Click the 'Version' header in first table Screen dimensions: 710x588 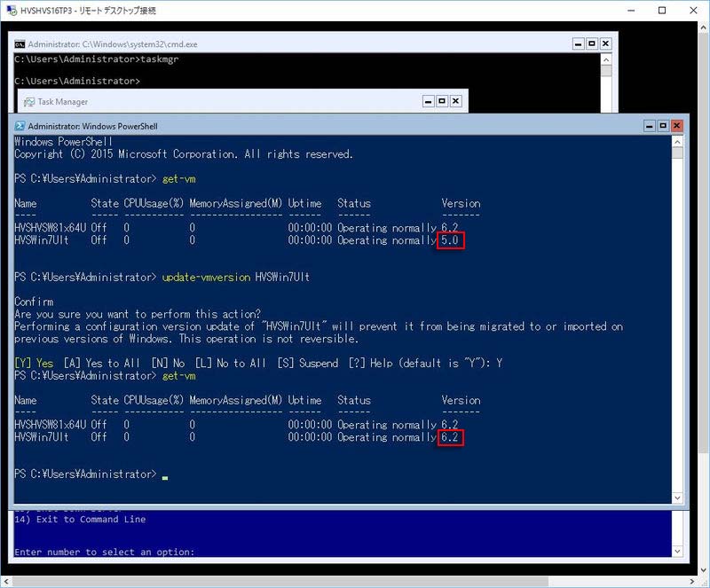(x=461, y=203)
